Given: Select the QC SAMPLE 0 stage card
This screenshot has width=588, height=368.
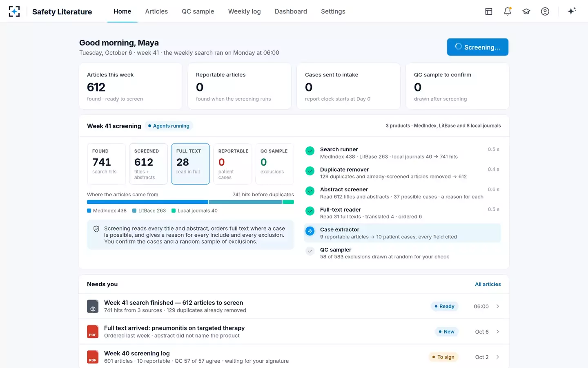Looking at the screenshot, I should pyautogui.click(x=274, y=164).
